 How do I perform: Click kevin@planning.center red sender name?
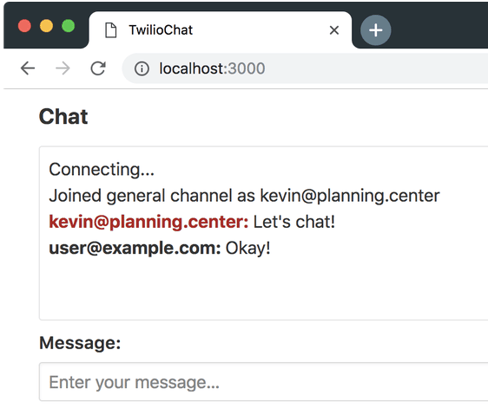tap(149, 222)
